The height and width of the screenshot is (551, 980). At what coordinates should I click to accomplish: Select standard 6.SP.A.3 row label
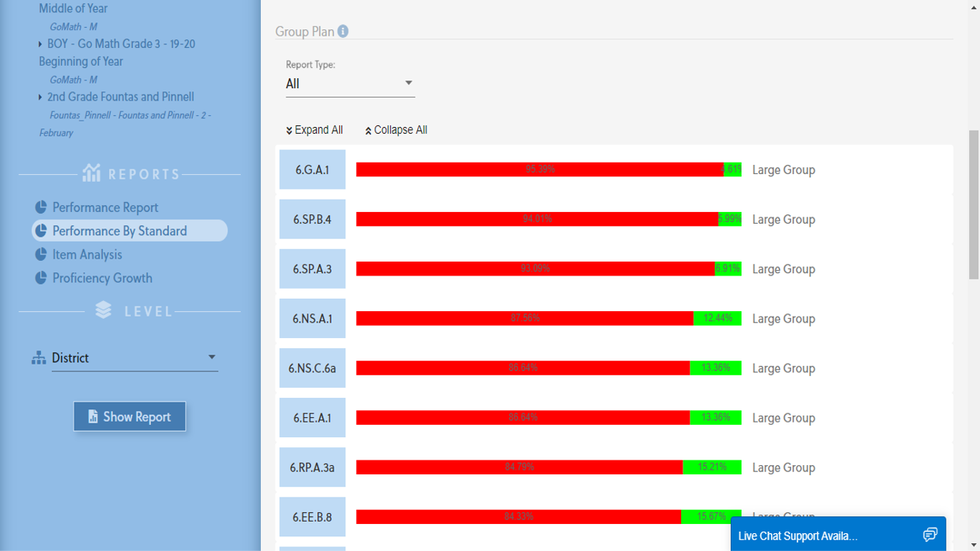[x=313, y=269]
